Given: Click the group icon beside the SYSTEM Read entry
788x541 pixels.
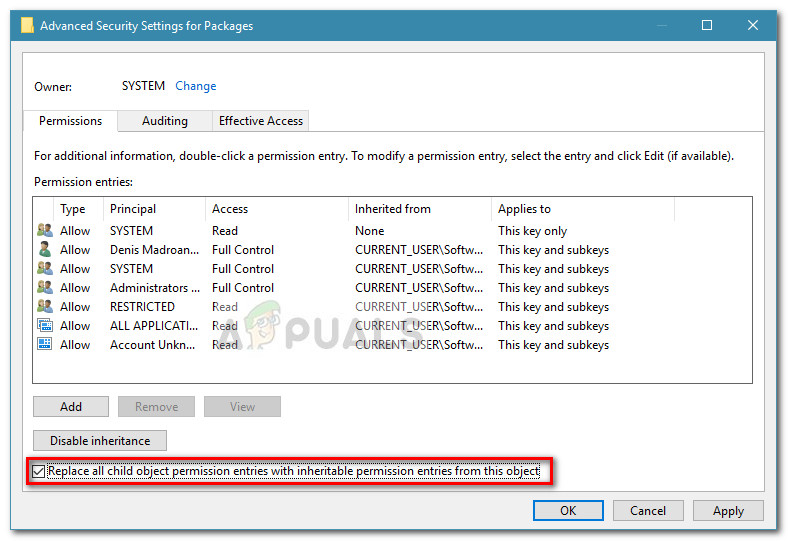Looking at the screenshot, I should click(x=44, y=231).
